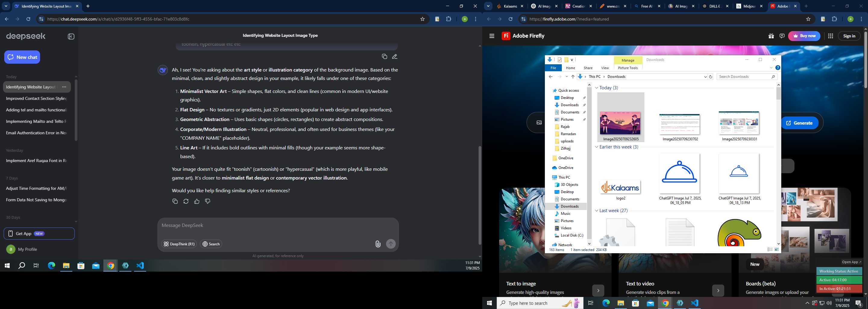
Task: Switch Explorer to large thumbnails view icon
Action: pos(776,250)
